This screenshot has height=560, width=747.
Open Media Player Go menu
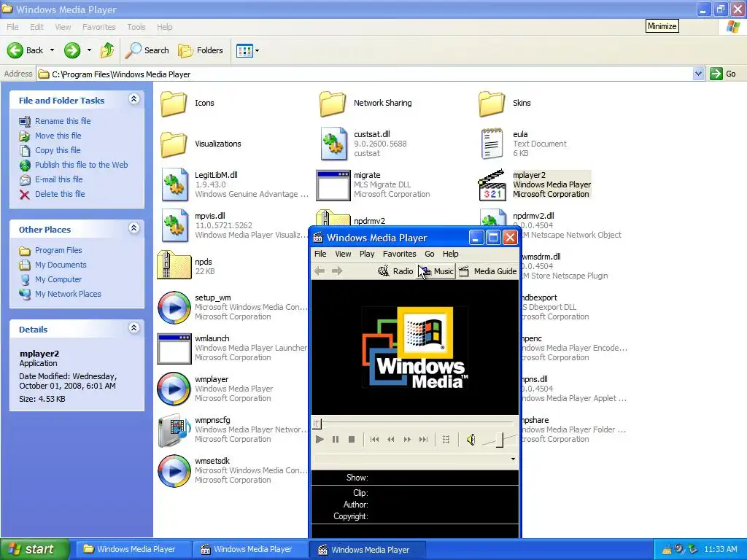point(429,254)
